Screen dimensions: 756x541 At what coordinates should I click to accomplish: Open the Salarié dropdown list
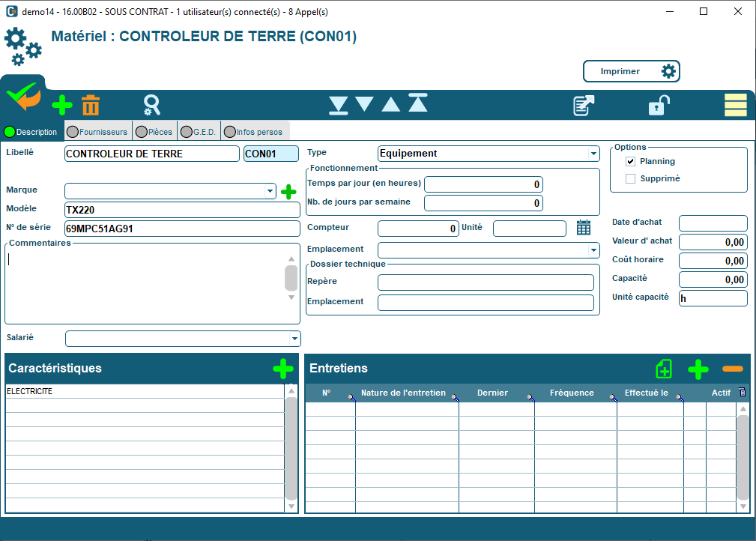coord(294,338)
